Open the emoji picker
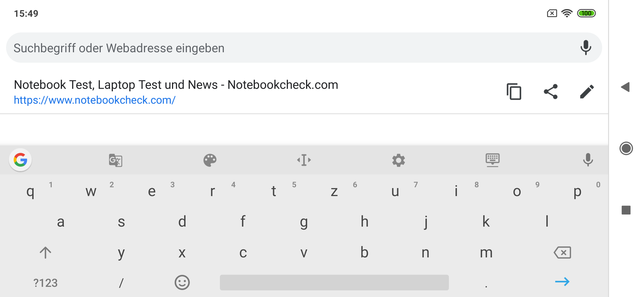This screenshot has width=644, height=297. [x=182, y=283]
